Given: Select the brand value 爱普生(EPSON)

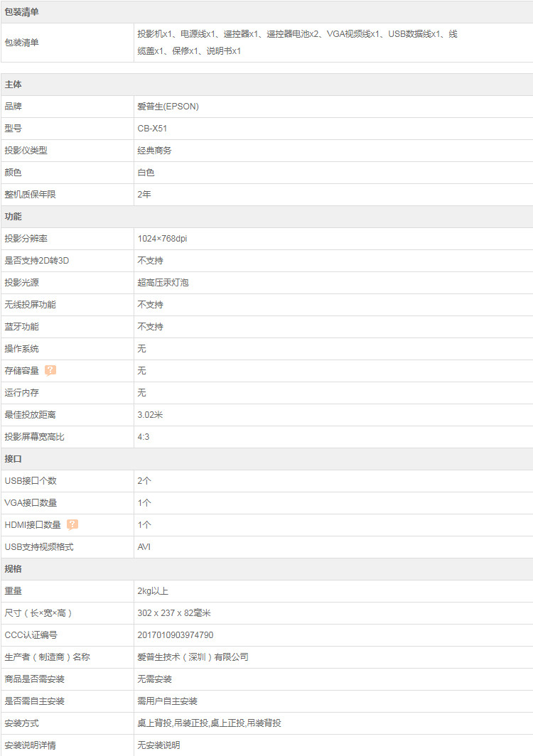Looking at the screenshot, I should (x=168, y=107).
